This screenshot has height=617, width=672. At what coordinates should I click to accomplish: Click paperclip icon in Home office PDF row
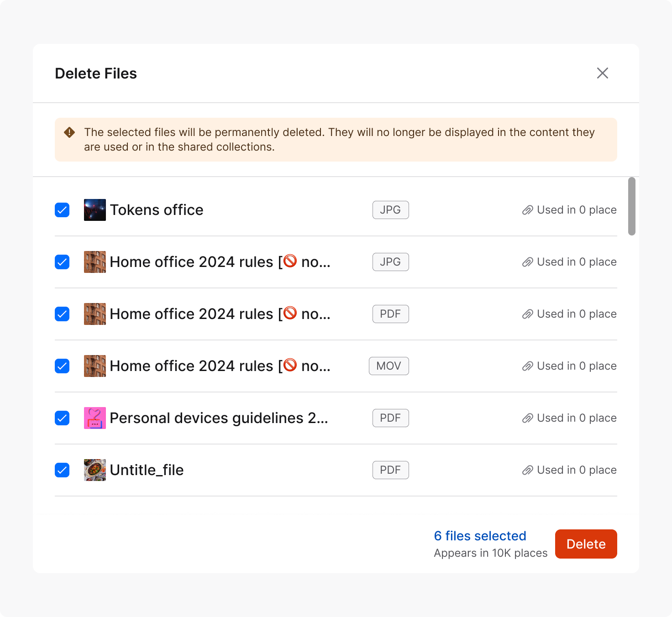528,314
